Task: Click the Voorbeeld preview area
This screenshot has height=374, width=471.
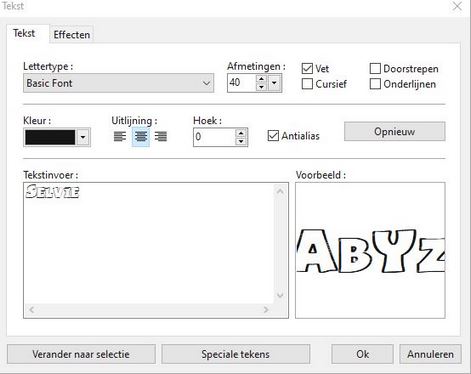Action: click(x=370, y=250)
